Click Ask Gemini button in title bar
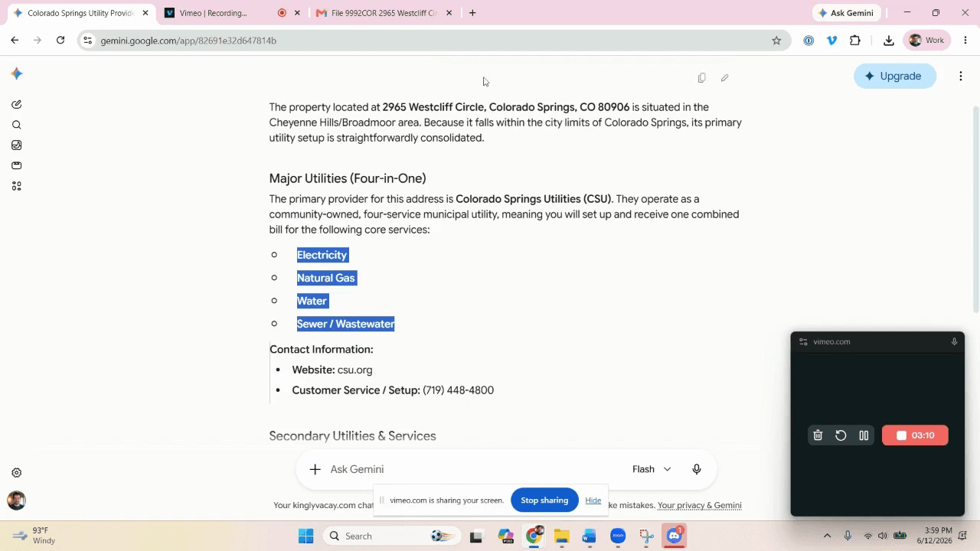The image size is (980, 551). point(846,13)
